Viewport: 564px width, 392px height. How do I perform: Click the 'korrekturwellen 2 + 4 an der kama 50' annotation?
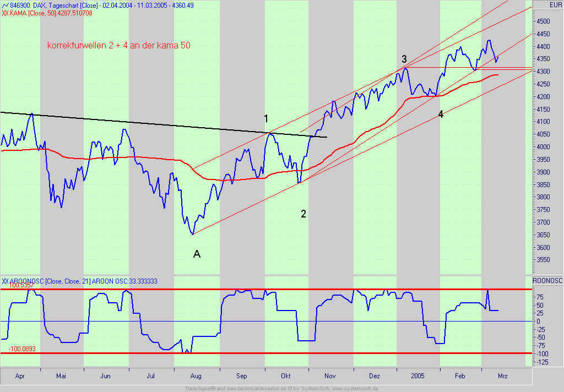pyautogui.click(x=119, y=45)
